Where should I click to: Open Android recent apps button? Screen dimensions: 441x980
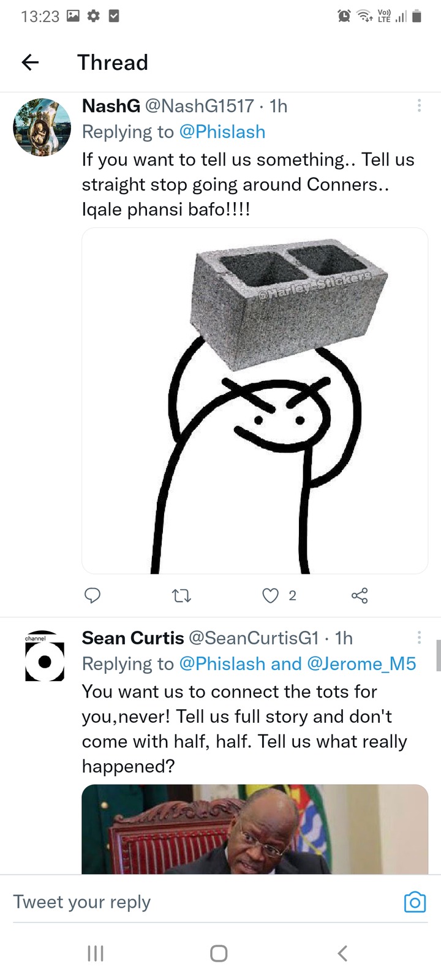pos(96,953)
